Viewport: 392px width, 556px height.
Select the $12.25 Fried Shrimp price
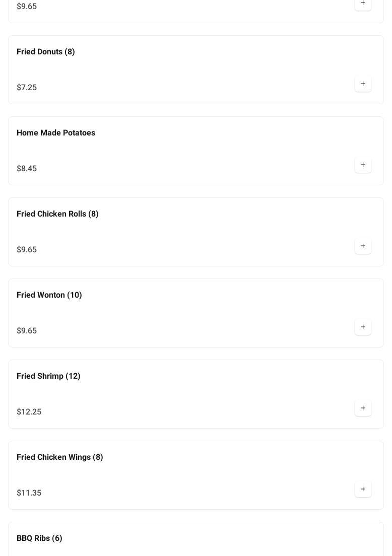tap(29, 412)
